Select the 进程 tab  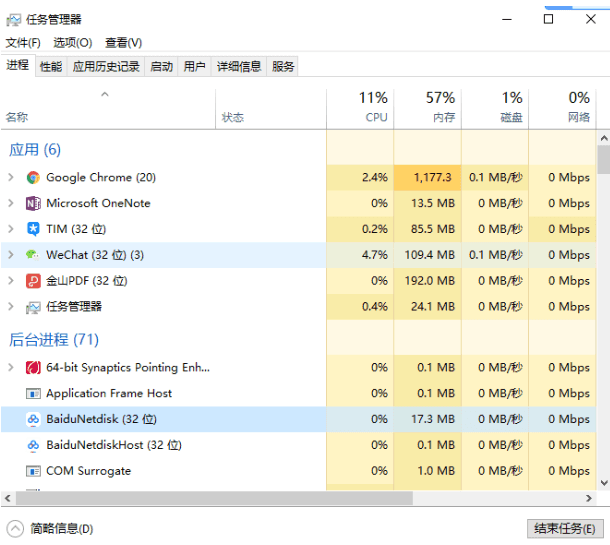(18, 65)
